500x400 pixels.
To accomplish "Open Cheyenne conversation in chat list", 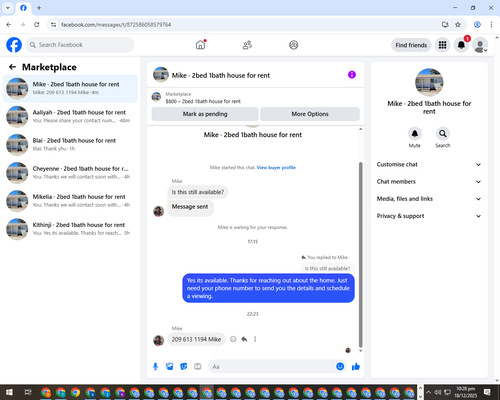I will tap(70, 173).
